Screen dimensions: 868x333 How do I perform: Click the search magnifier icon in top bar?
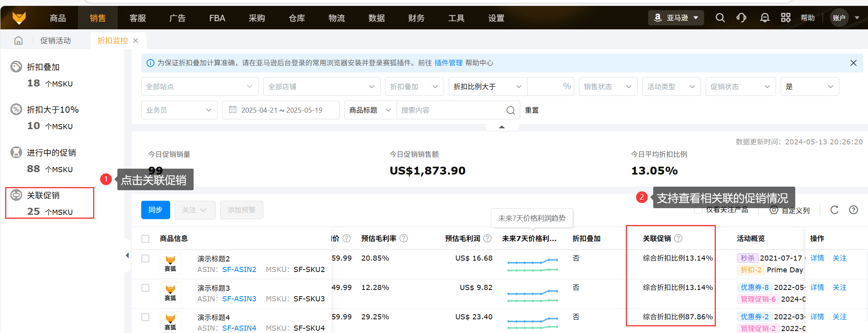pyautogui.click(x=720, y=18)
